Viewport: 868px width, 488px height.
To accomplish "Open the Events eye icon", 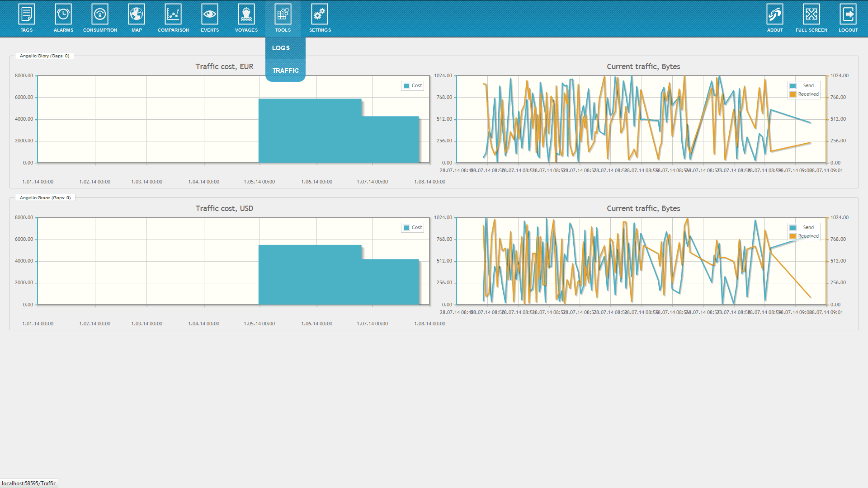I will [210, 14].
